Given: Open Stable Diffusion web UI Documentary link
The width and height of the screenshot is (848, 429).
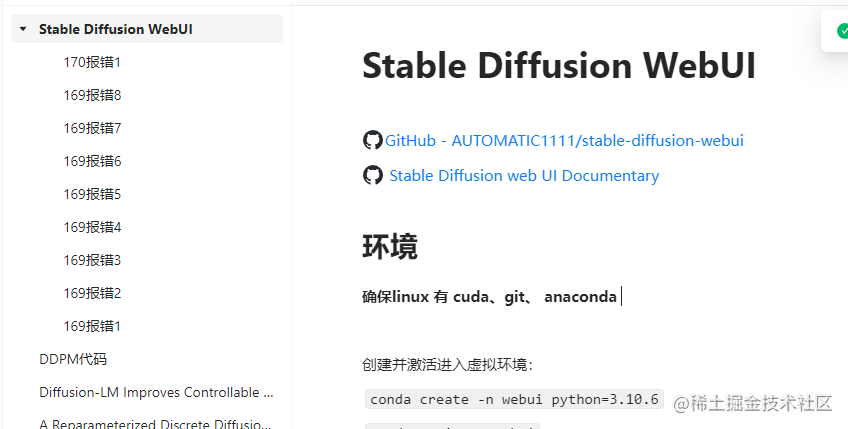Looking at the screenshot, I should [x=524, y=175].
